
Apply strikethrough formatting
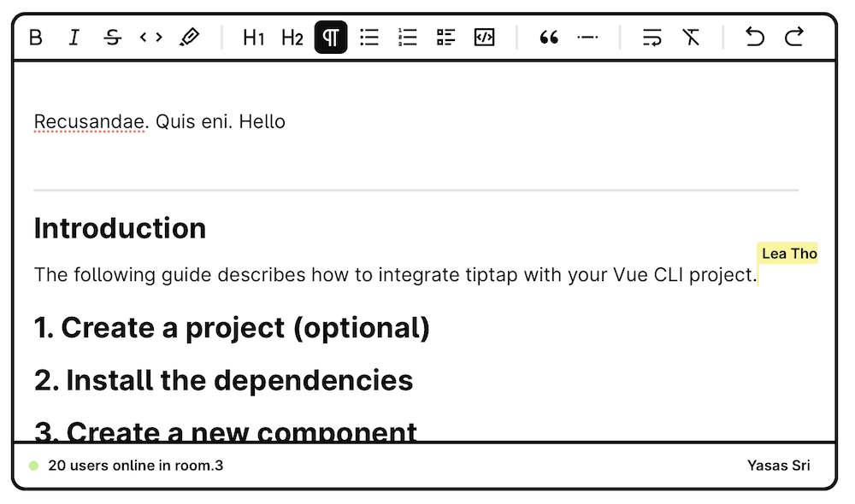coord(113,38)
